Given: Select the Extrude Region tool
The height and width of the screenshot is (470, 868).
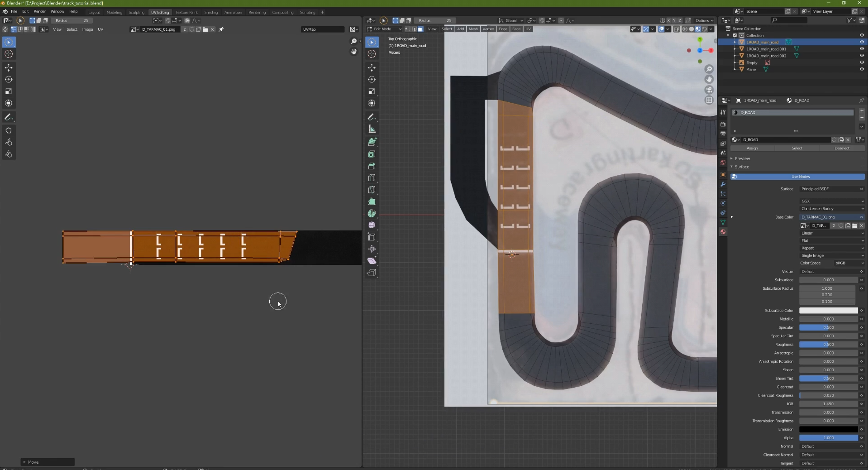Looking at the screenshot, I should (372, 141).
